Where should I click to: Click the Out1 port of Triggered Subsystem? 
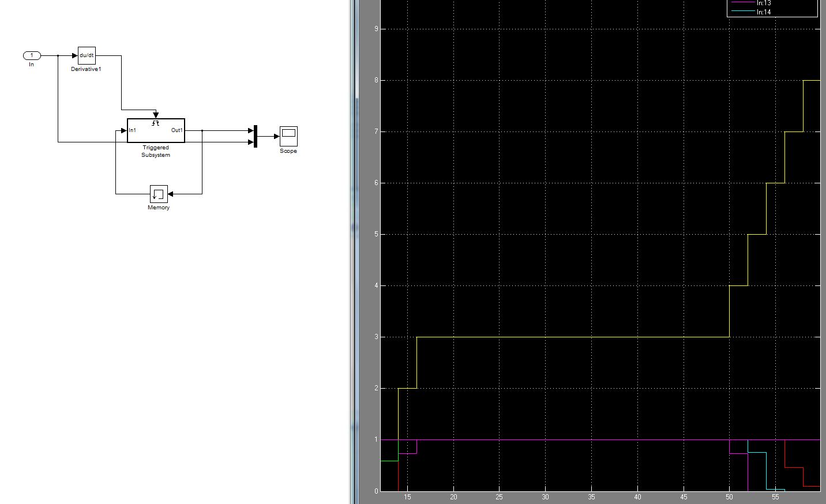pos(177,130)
